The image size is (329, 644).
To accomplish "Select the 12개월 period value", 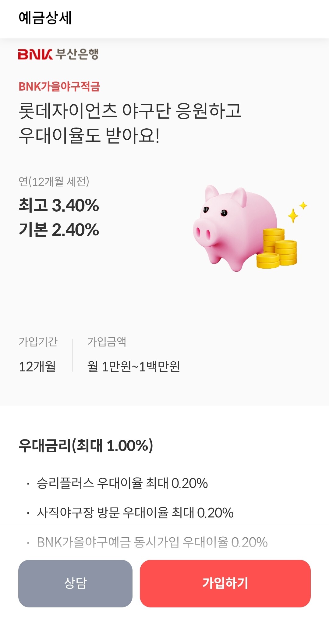I will 37,367.
